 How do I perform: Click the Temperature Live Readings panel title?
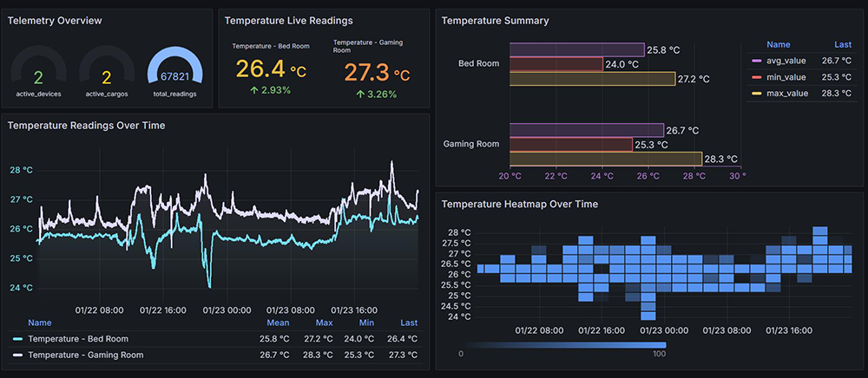point(288,21)
